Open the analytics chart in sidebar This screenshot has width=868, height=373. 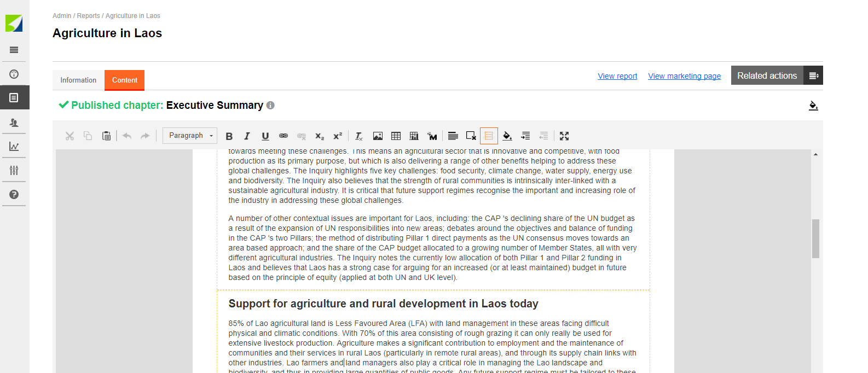[14, 147]
